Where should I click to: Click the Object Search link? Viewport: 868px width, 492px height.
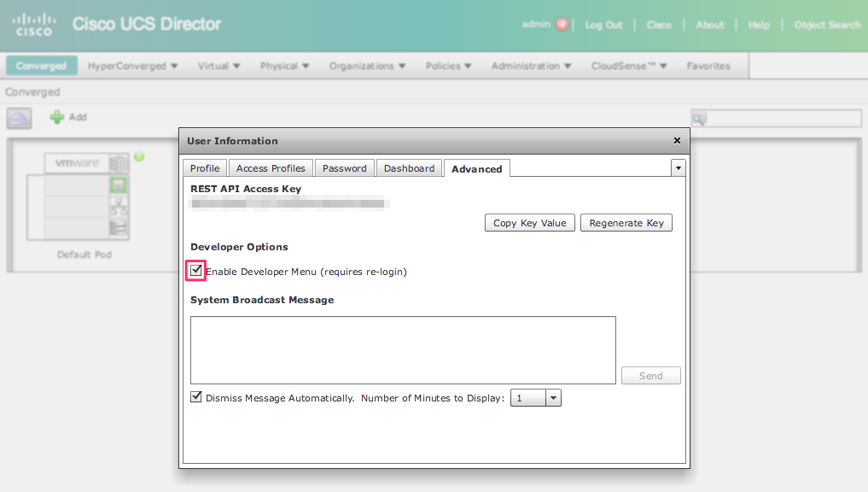tap(828, 25)
